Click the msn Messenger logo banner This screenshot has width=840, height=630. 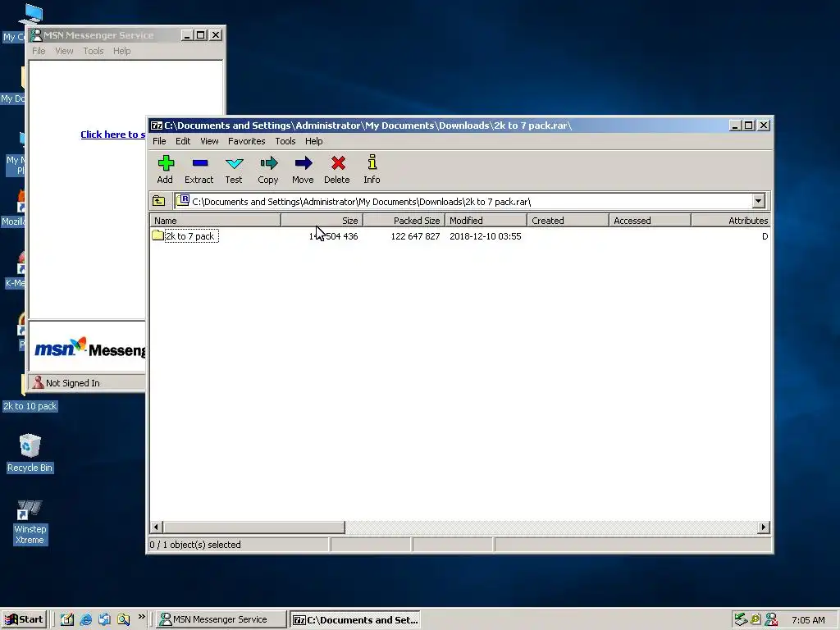[89, 348]
